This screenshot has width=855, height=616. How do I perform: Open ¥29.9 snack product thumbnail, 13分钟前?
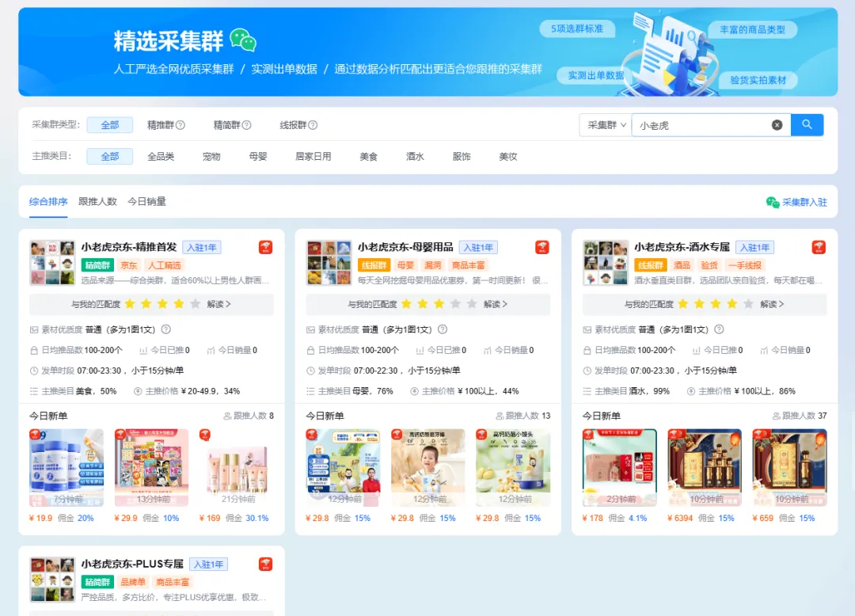151,468
